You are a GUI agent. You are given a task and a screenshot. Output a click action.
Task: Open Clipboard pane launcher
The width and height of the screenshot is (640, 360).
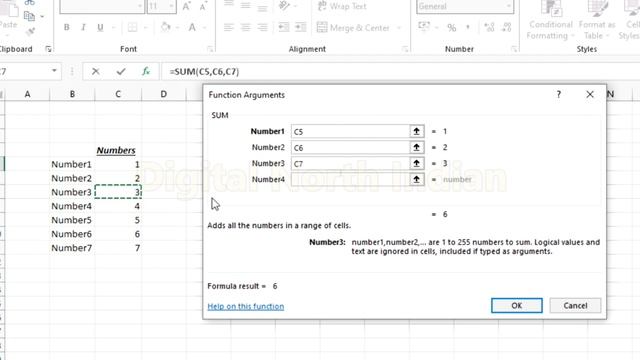coord(48,49)
